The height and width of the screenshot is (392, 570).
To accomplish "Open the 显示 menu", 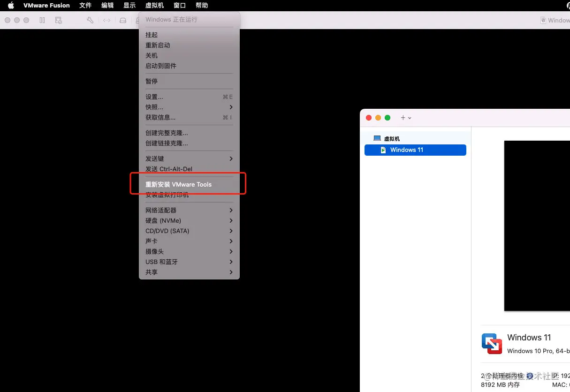I will (129, 6).
